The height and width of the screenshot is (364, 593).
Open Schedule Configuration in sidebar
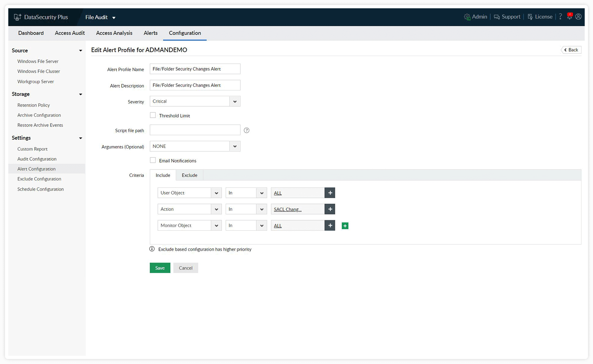click(x=40, y=189)
